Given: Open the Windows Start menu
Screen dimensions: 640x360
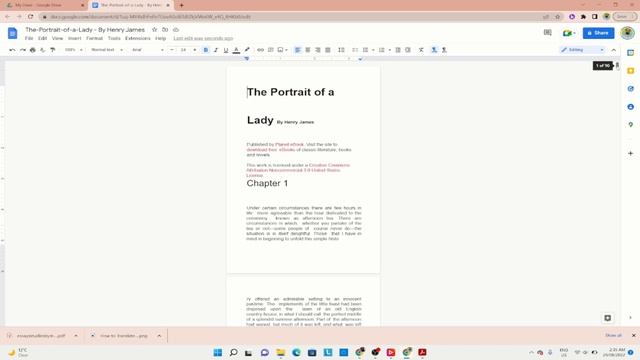Looking at the screenshot, I should pyautogui.click(x=218, y=352).
